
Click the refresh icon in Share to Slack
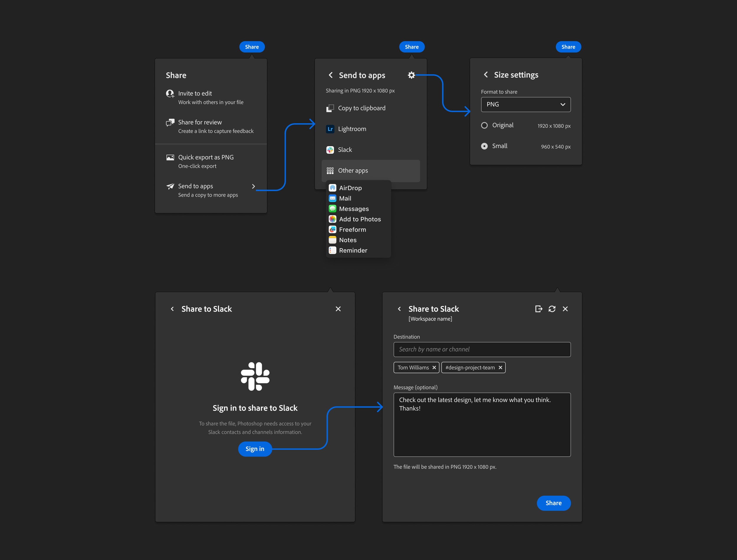pyautogui.click(x=552, y=309)
